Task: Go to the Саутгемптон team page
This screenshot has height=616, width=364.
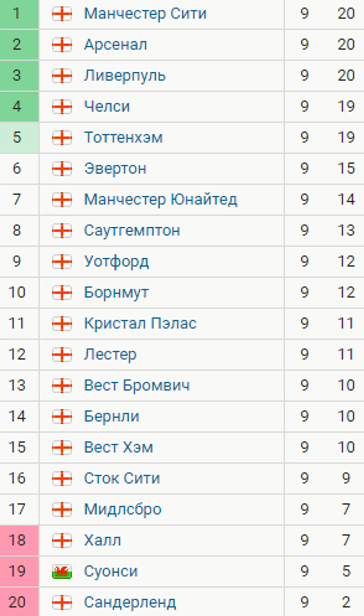Action: [132, 231]
